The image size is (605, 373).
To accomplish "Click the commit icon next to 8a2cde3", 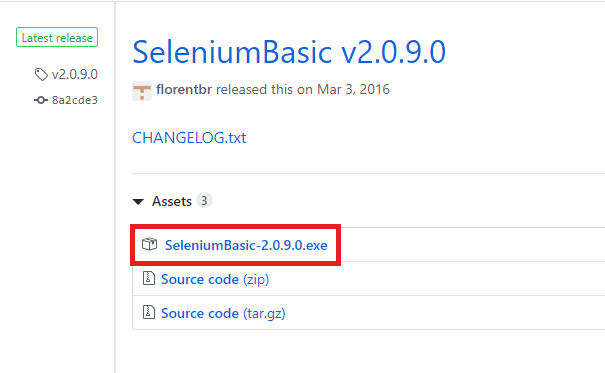I will [41, 100].
